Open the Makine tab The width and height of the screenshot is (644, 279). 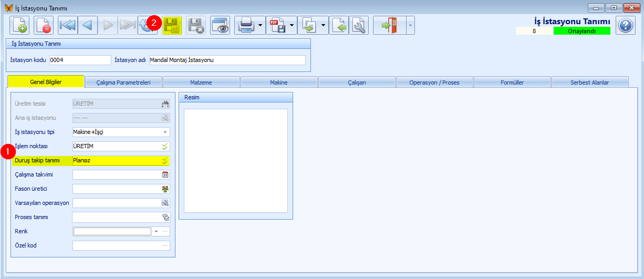[x=278, y=82]
